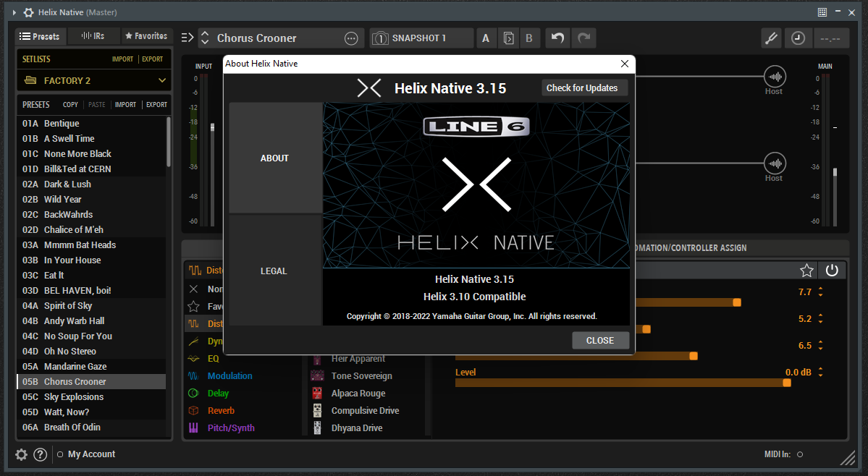Screen dimensions: 868x476
Task: Select compare slot A
Action: pyautogui.click(x=486, y=38)
